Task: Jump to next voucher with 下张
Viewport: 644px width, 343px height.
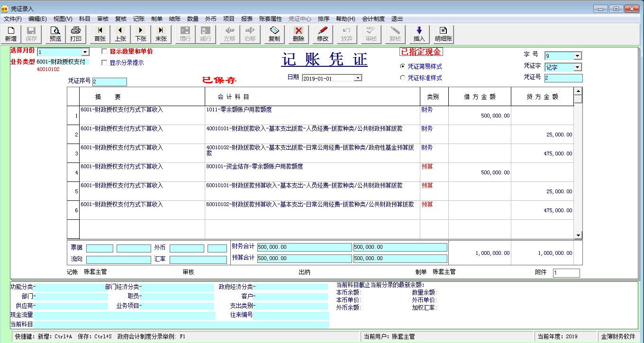Action: (x=141, y=34)
